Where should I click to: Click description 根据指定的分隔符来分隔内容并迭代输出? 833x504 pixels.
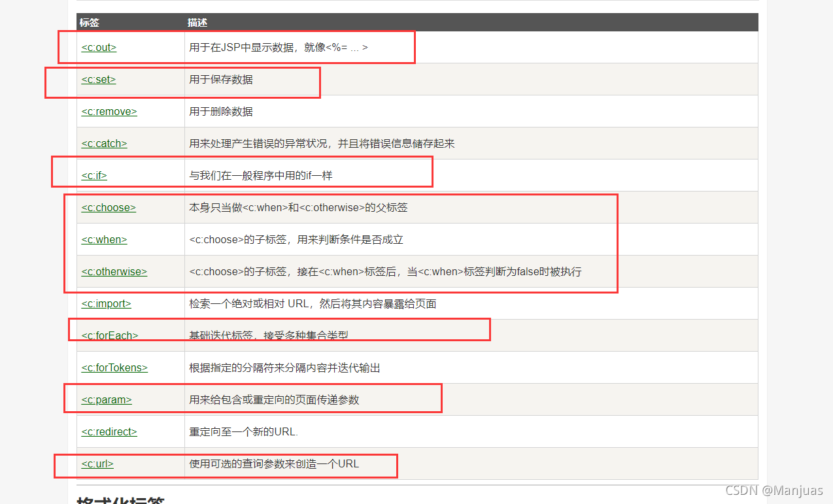(x=284, y=368)
